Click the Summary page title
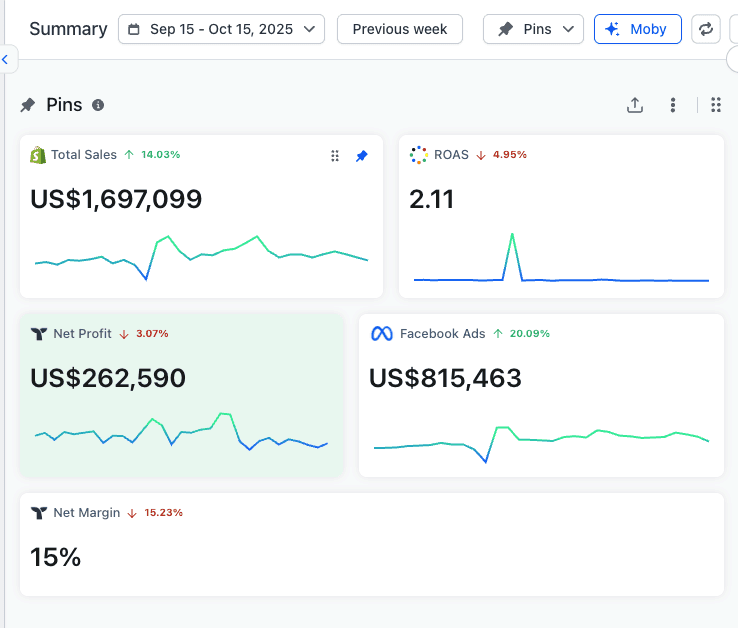This screenshot has height=628, width=738. (68, 29)
